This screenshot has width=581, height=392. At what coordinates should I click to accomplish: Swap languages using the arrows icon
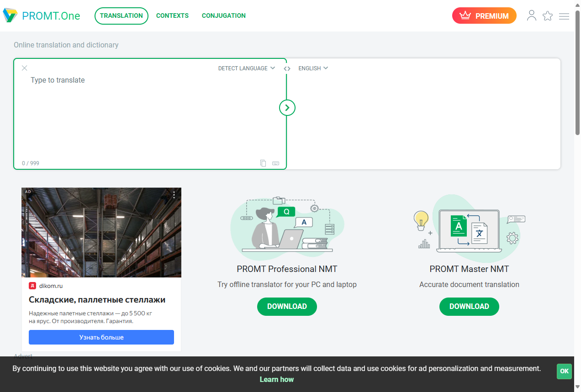[287, 68]
